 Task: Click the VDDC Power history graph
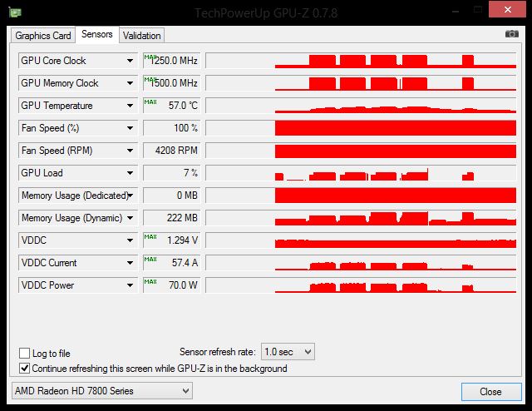click(361, 285)
